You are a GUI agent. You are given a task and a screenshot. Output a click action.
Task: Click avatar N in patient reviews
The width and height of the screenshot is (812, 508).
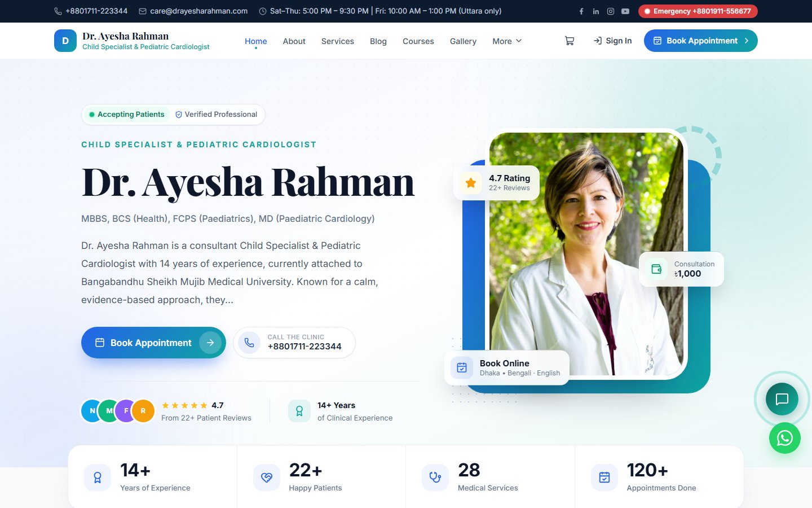click(x=91, y=411)
